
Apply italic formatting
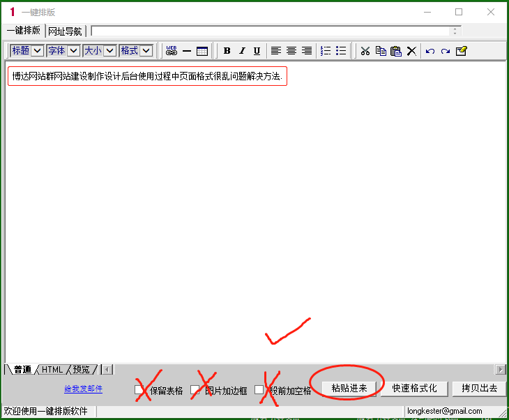tap(242, 51)
